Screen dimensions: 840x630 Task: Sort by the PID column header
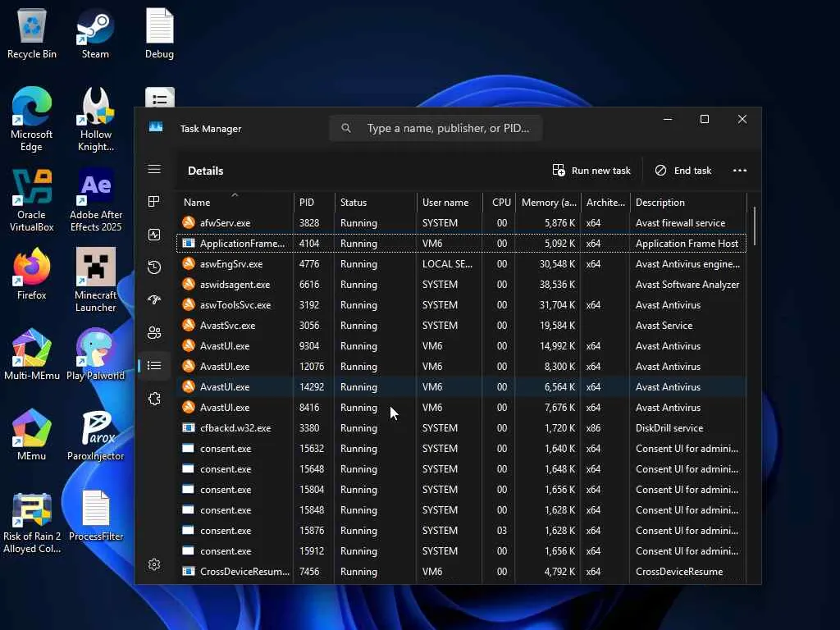point(307,203)
